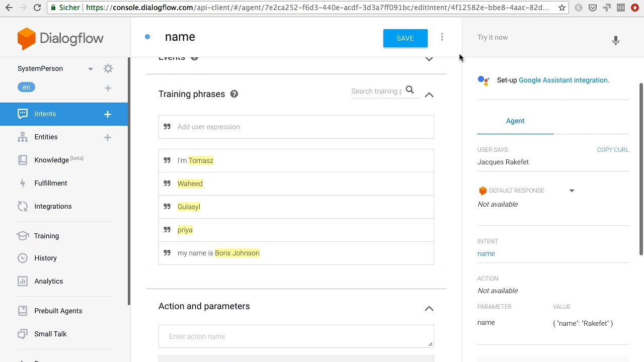Viewport: 644px width, 362px height.
Task: Expand the Events section
Action: (x=429, y=59)
